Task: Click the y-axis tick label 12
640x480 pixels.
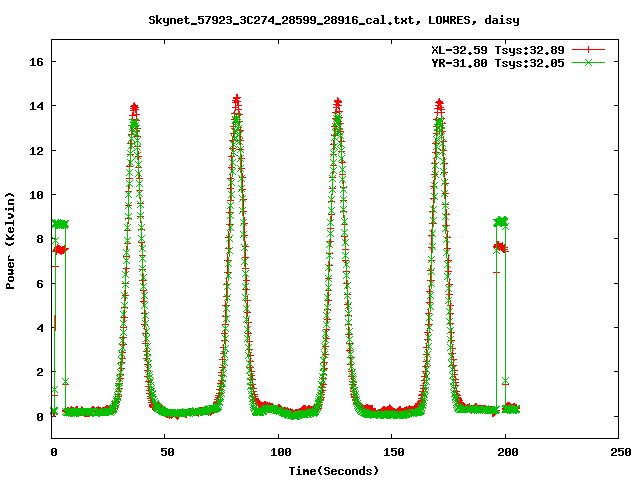Action: pyautogui.click(x=36, y=151)
